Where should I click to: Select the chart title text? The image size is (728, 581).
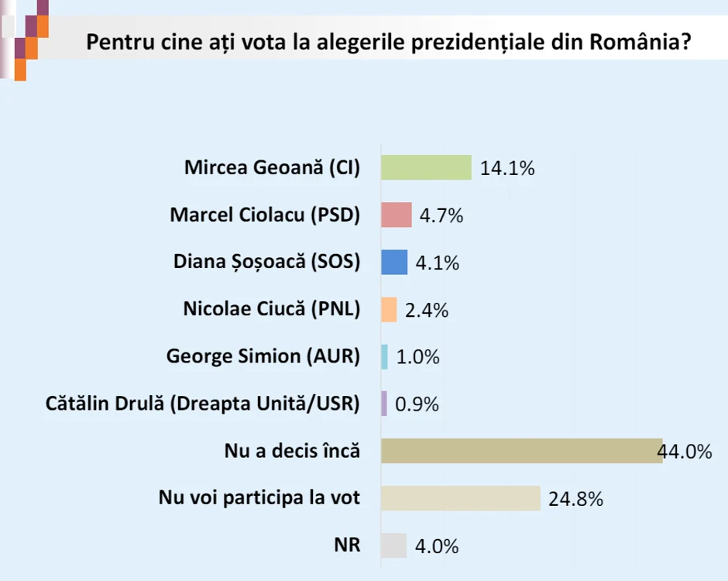point(389,42)
